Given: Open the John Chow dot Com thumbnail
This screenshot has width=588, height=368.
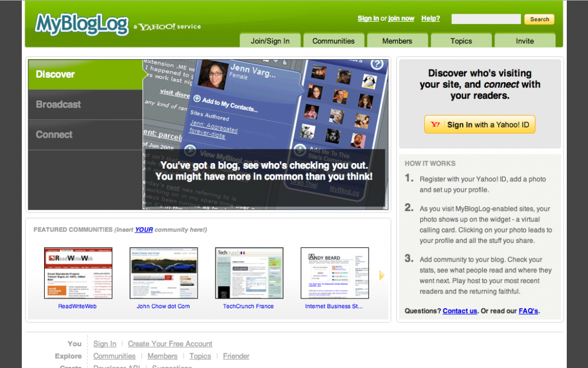Looking at the screenshot, I should click(x=164, y=273).
